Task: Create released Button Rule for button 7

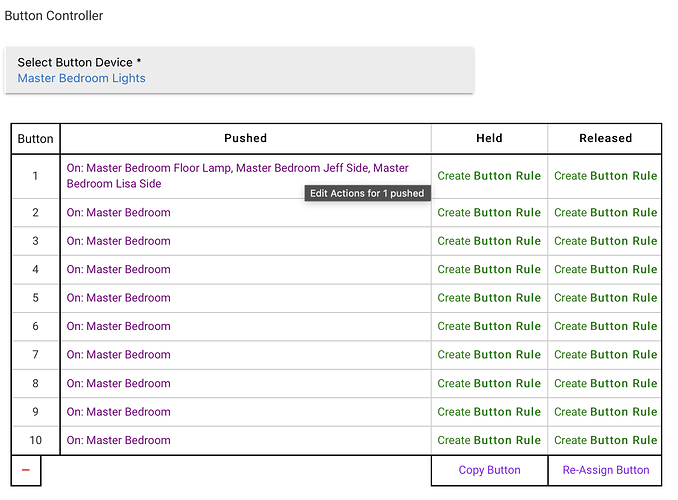Action: click(605, 355)
